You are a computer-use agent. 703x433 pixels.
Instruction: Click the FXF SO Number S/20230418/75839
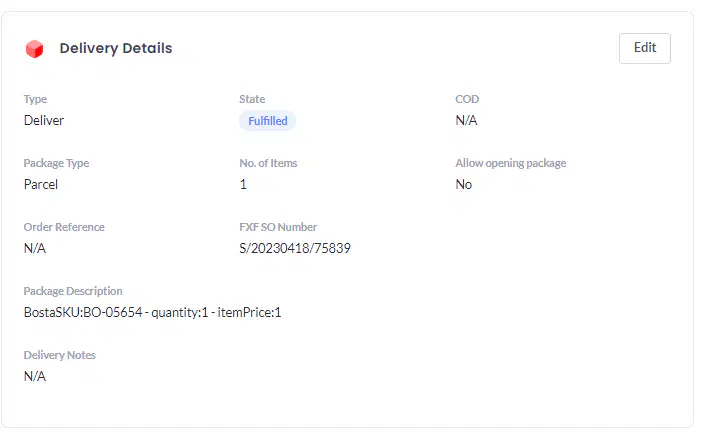click(x=295, y=248)
